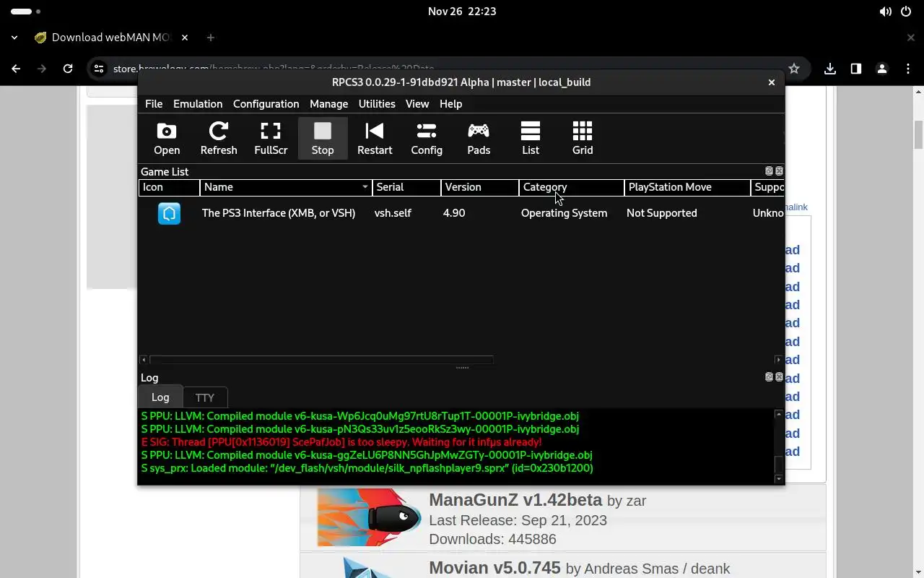924x578 pixels.
Task: Open system power menu
Action: [x=907, y=12]
